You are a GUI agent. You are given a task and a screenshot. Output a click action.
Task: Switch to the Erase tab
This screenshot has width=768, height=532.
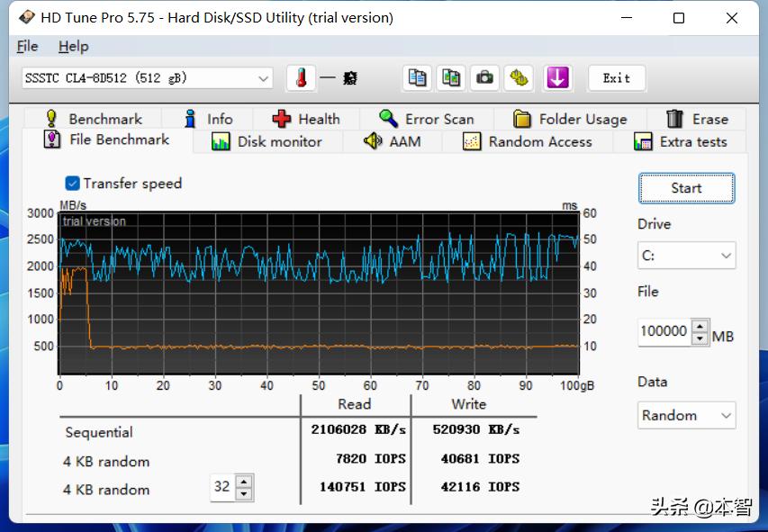(697, 119)
